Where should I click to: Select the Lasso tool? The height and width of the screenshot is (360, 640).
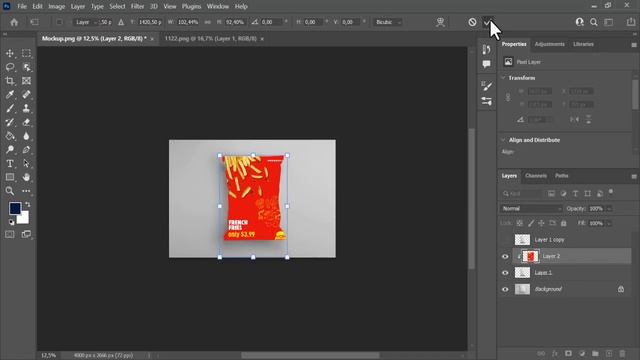pos(10,67)
